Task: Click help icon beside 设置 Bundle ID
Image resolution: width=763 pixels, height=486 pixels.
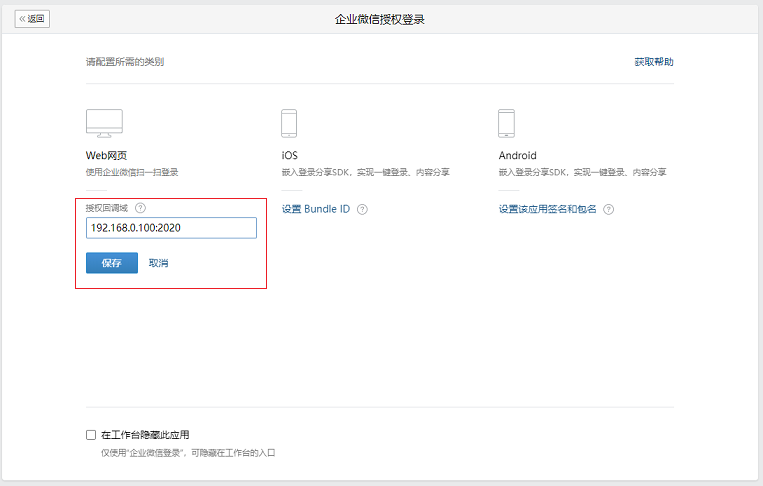Action: [362, 210]
